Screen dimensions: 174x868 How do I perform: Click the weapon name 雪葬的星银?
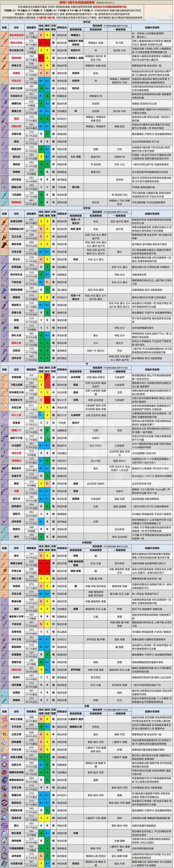coord(17,289)
